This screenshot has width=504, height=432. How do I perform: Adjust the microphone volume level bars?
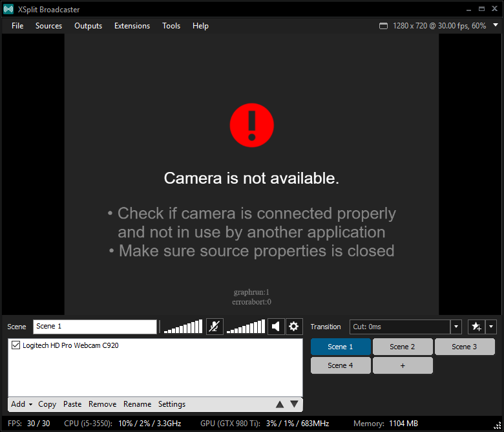183,327
